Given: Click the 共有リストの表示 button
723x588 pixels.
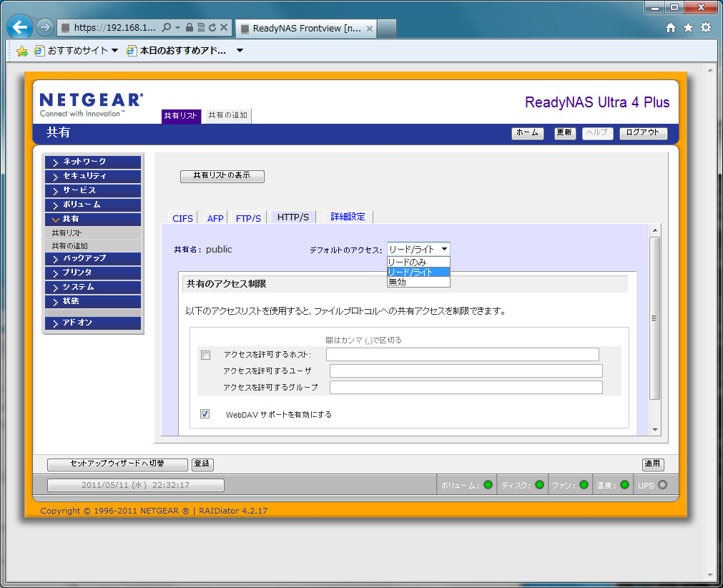Looking at the screenshot, I should click(222, 176).
